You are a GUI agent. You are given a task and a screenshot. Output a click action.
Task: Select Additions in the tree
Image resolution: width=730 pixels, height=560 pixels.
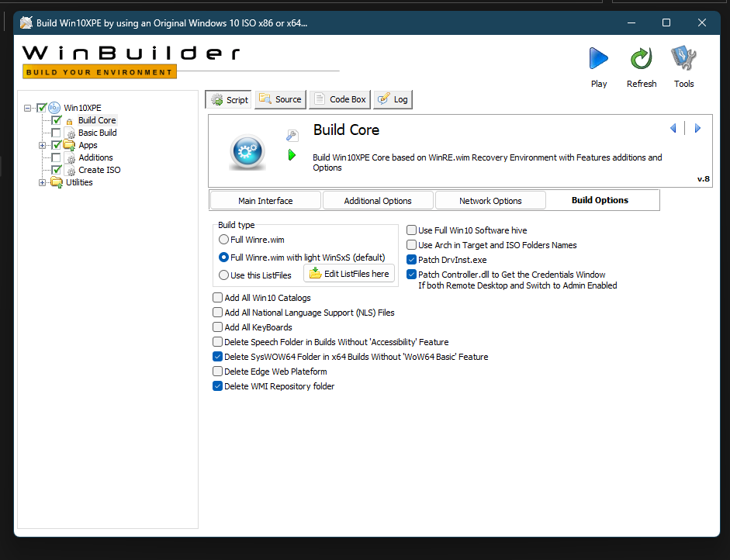point(95,157)
